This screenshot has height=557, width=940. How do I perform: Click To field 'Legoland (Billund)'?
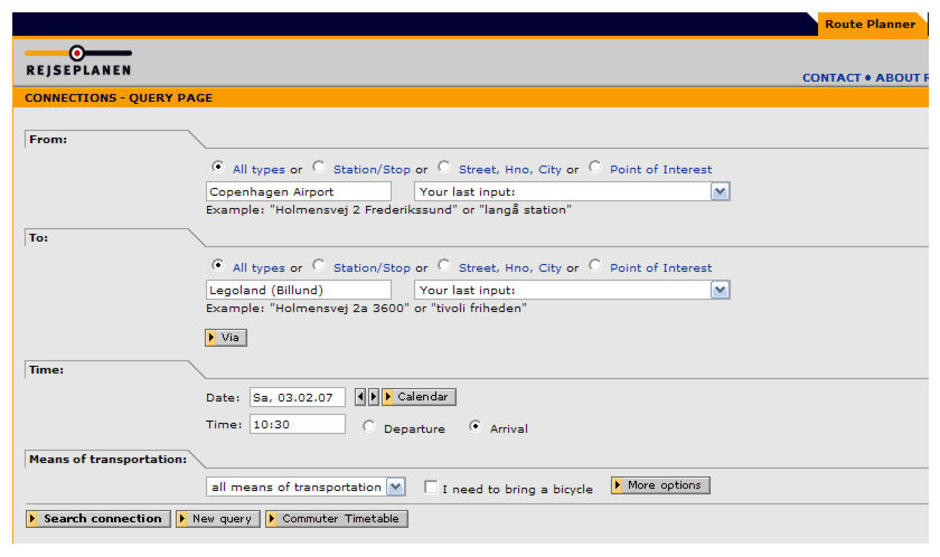(x=299, y=290)
